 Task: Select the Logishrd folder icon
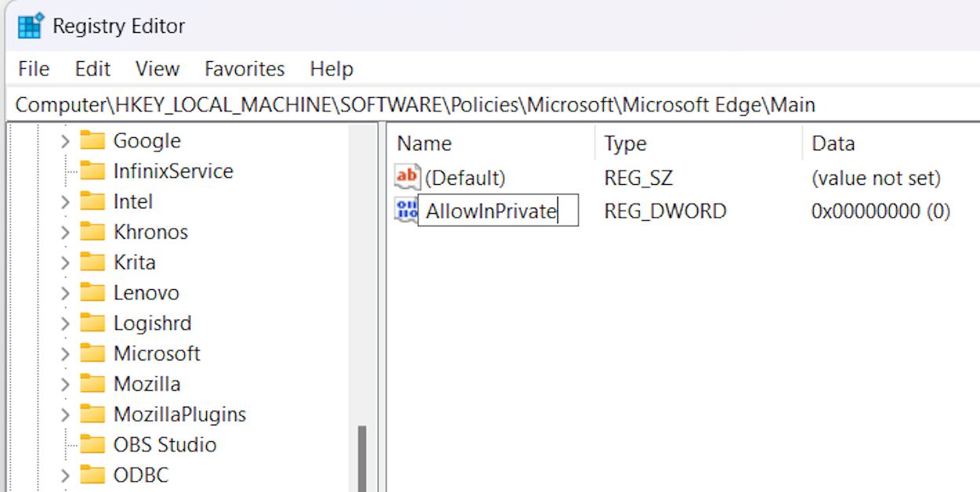pyautogui.click(x=93, y=323)
